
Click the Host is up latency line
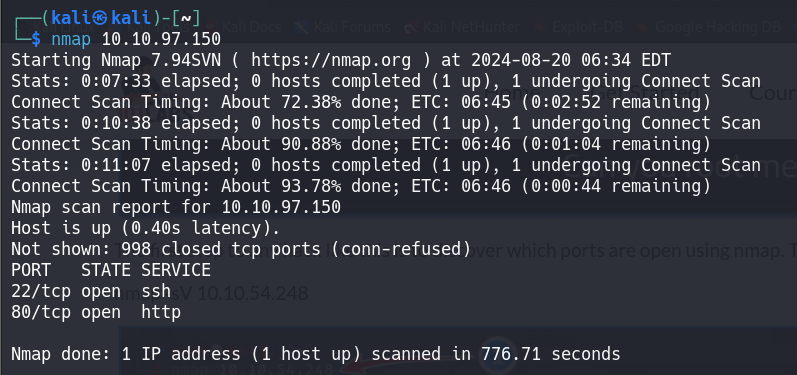[145, 228]
